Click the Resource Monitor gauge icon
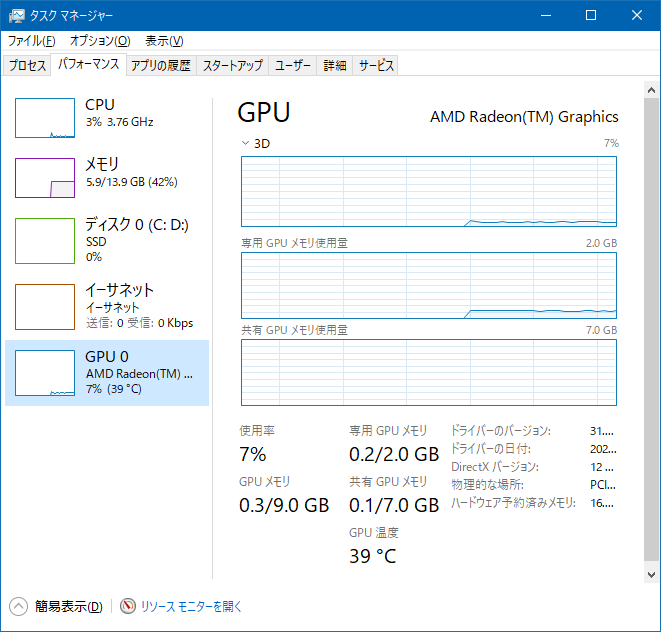661x632 pixels. click(128, 606)
